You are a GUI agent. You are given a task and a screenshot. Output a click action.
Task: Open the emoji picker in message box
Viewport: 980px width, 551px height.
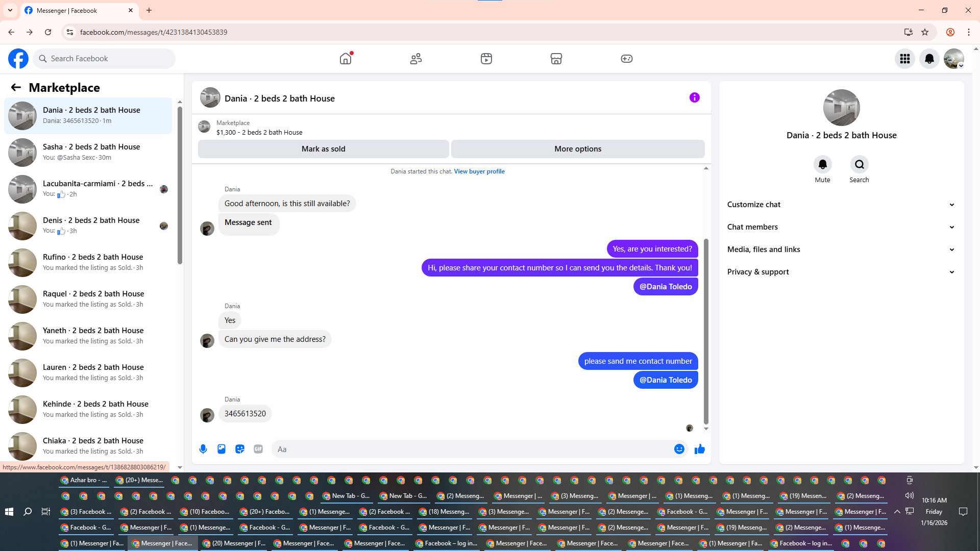tap(679, 449)
